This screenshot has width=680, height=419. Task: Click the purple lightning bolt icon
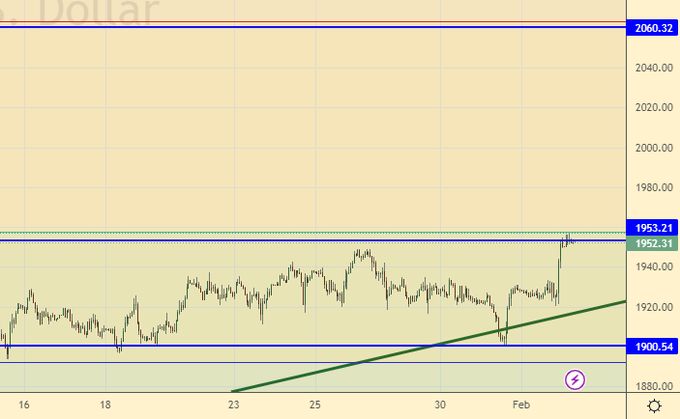coord(575,379)
